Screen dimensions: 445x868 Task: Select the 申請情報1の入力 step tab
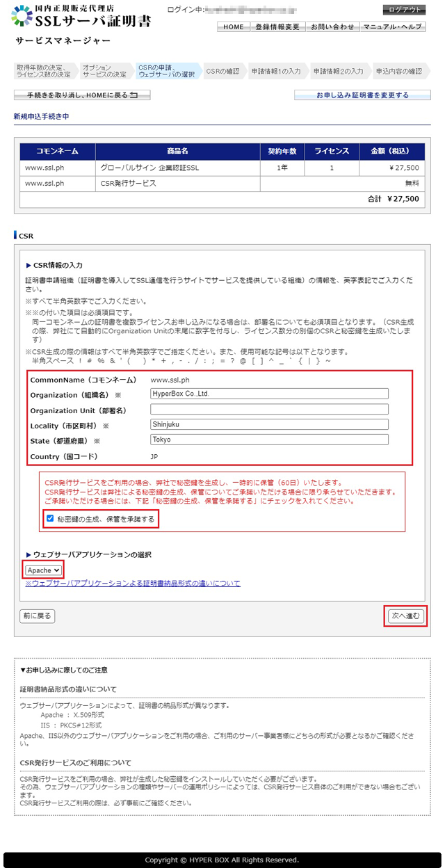tap(276, 71)
